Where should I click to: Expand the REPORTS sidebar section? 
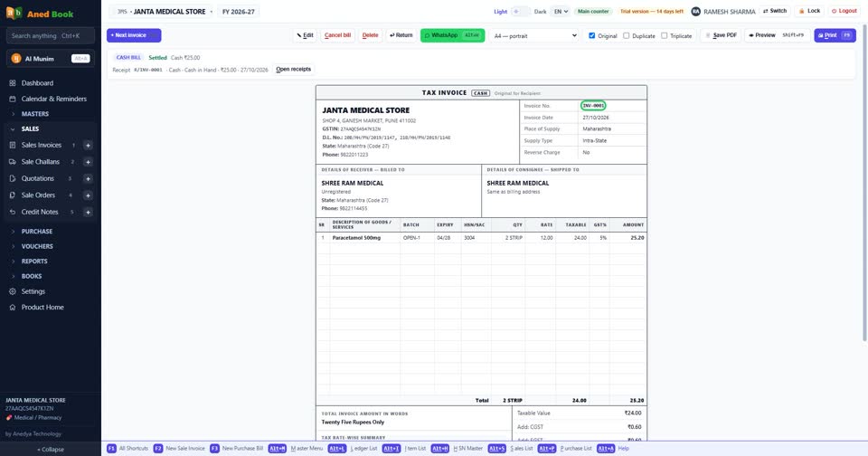point(34,261)
